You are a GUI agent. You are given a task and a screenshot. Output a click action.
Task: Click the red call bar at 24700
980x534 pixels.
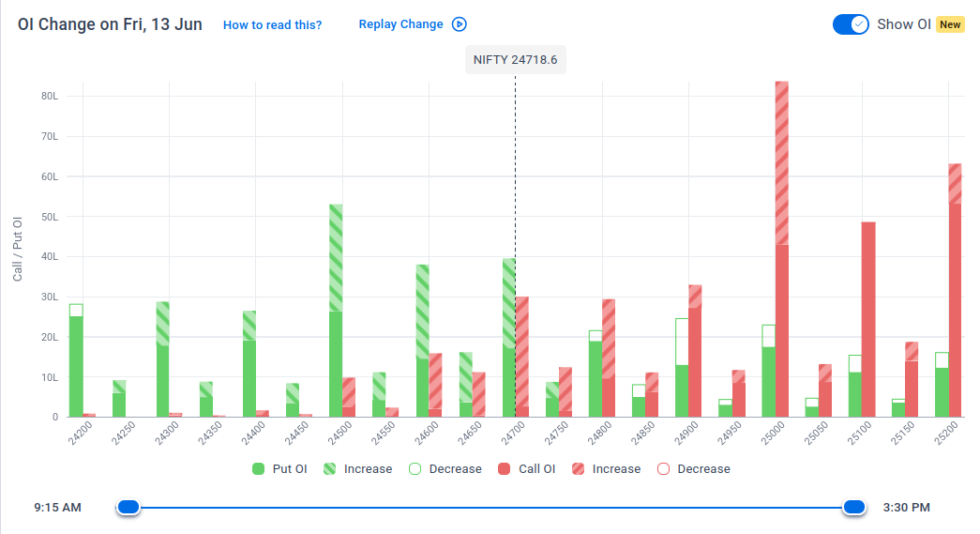pos(522,357)
